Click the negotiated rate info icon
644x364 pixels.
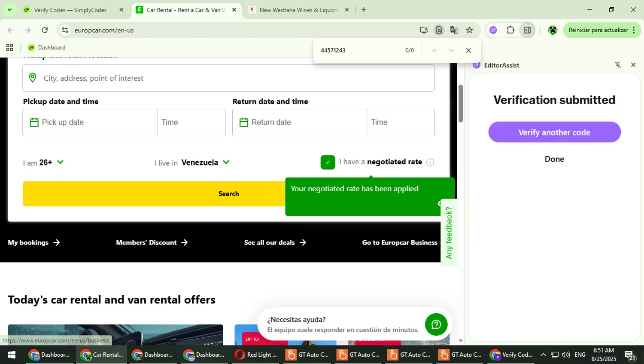[430, 162]
